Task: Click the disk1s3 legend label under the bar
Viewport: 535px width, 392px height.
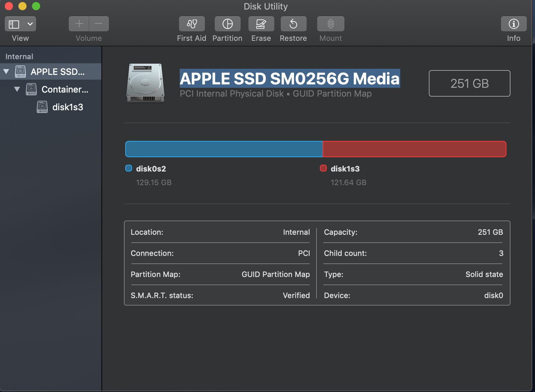Action: [x=345, y=169]
